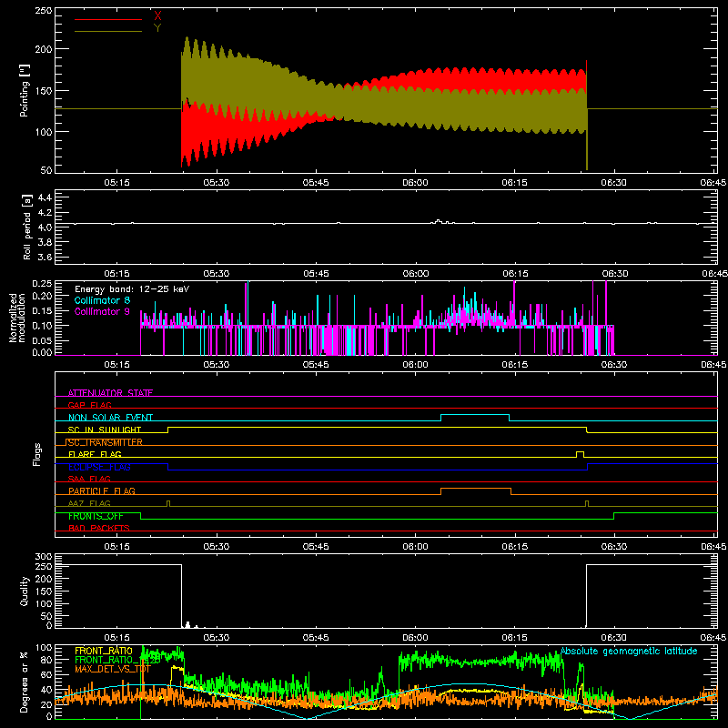Screen dimensions: 728x728
Task: Click the raised PARTICLE_FLAG step segment
Action: [x=476, y=489]
